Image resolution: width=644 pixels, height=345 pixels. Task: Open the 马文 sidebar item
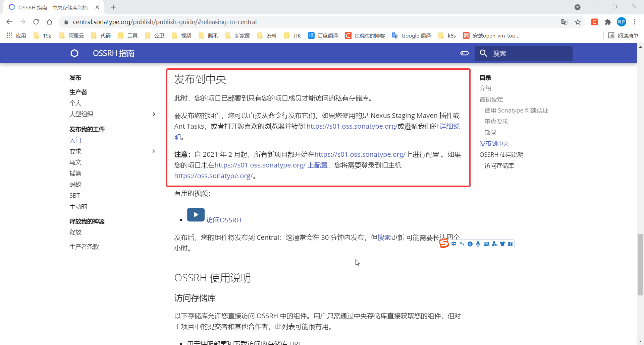coord(75,162)
